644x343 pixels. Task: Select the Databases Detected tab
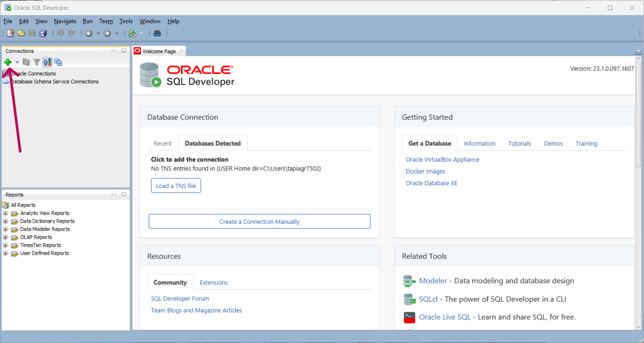click(x=213, y=143)
